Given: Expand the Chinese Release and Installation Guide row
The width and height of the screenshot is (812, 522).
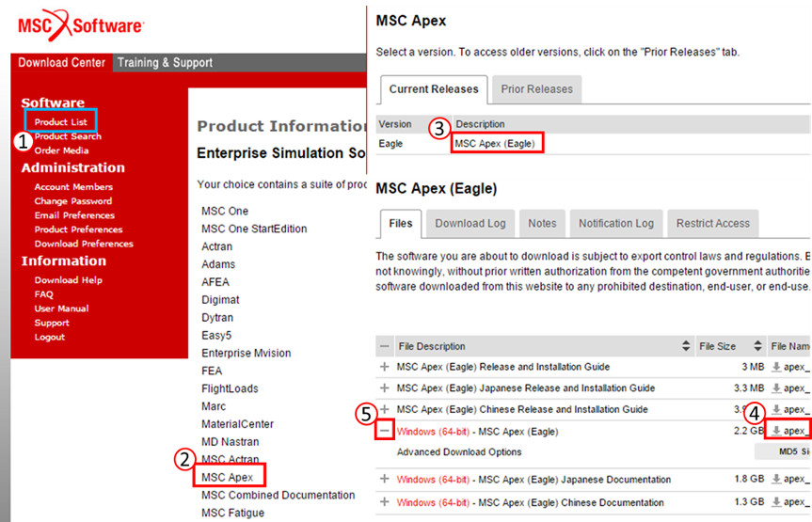Looking at the screenshot, I should (x=384, y=409).
